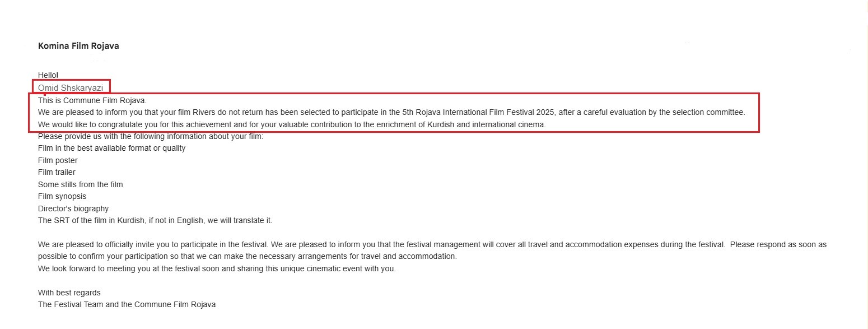The height and width of the screenshot is (329, 868).
Task: Select the recipient name Omid Shskaryazi
Action: [71, 88]
